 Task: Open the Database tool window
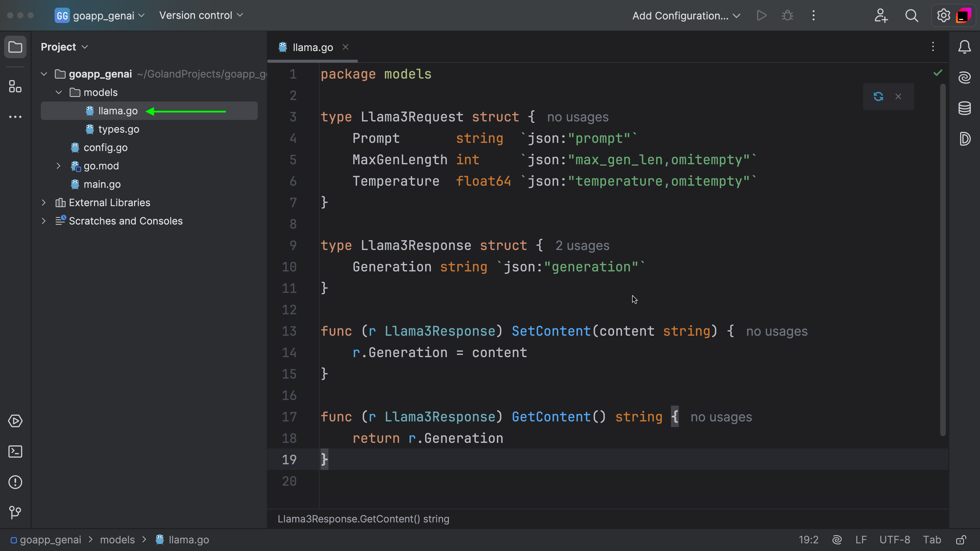point(964,108)
